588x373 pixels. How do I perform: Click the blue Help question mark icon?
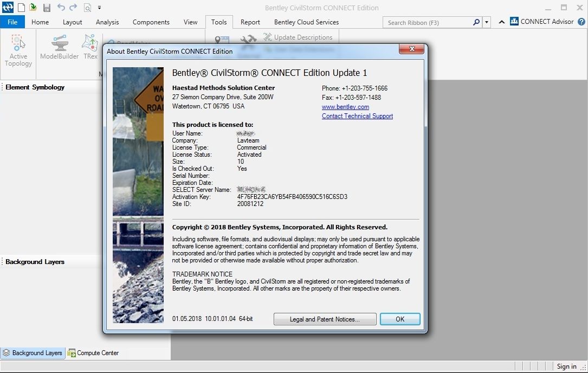(x=581, y=22)
